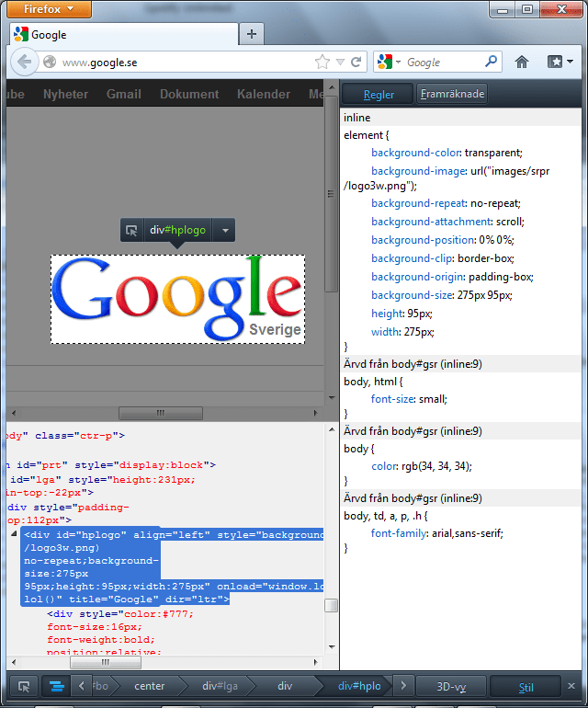The width and height of the screenshot is (588, 708).
Task: Switch to the Framräknade tab
Action: click(452, 94)
